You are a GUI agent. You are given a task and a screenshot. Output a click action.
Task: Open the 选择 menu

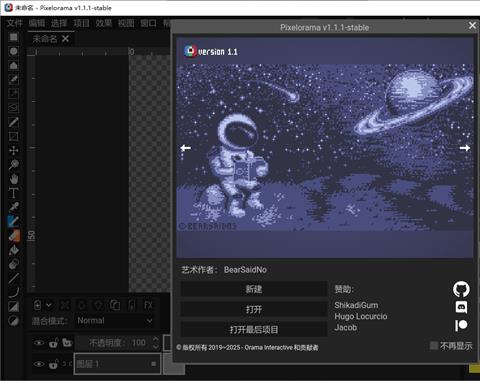click(59, 23)
